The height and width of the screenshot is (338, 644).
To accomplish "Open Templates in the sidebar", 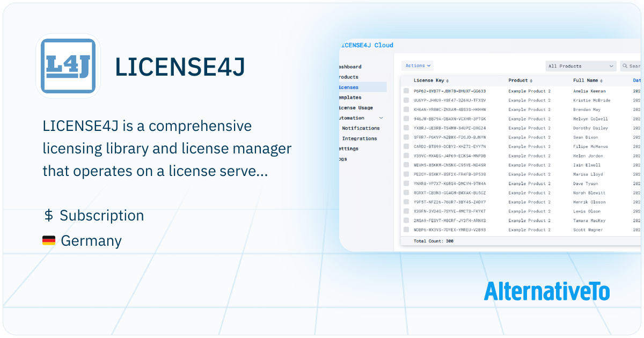I will coord(350,98).
